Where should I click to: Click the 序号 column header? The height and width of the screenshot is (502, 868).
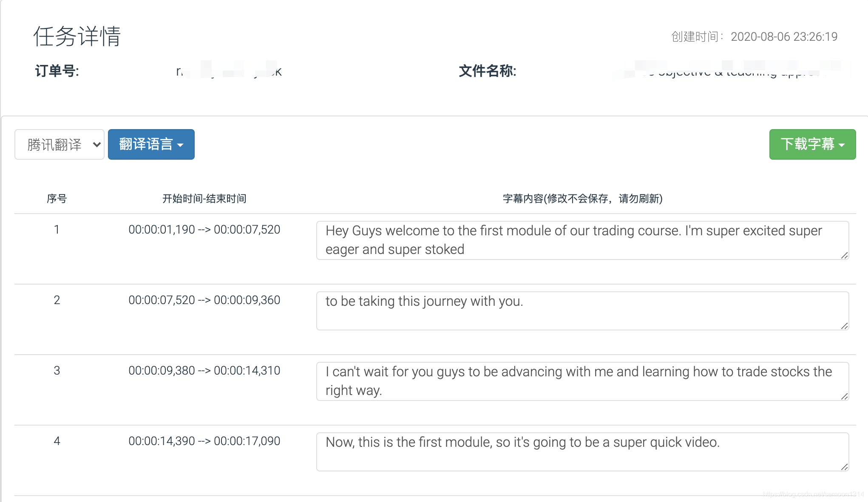[x=57, y=199]
